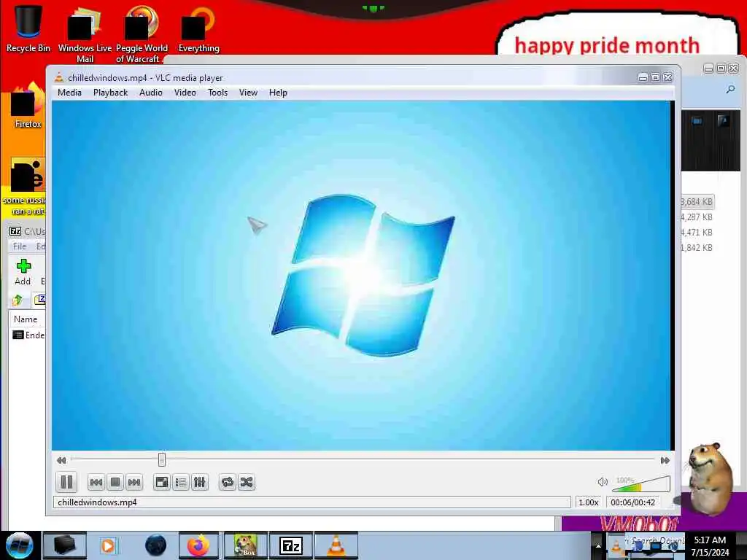
Task: Show hidden system tray icons arrow
Action: pos(598,546)
